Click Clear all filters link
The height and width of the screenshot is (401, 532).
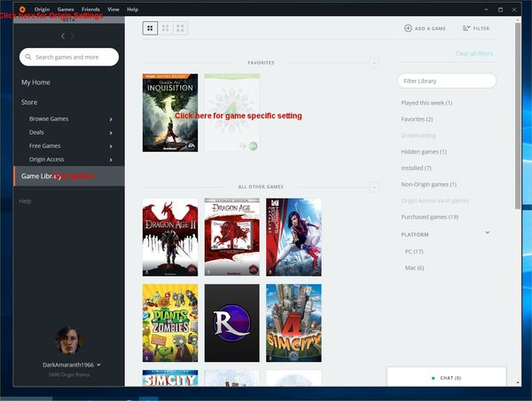tap(474, 53)
